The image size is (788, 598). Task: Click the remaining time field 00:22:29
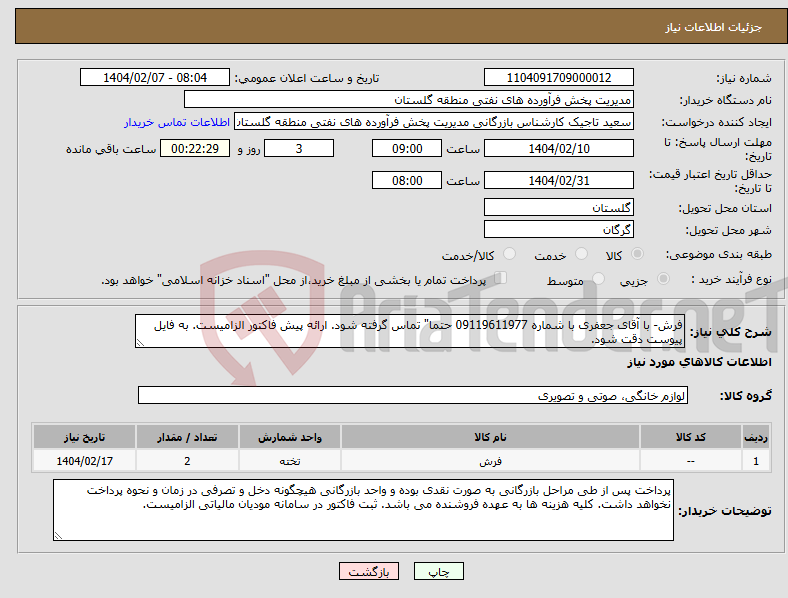pos(195,148)
